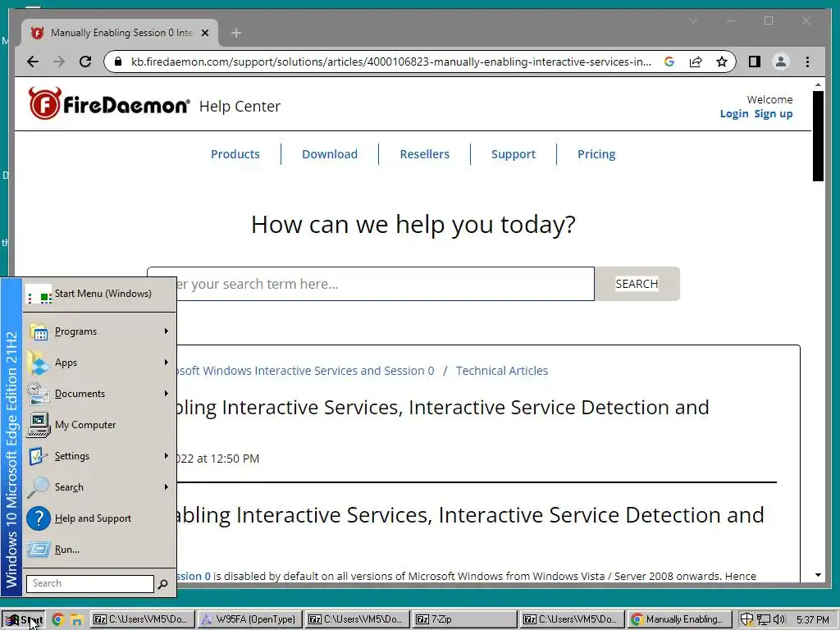Open Settings submenu

[x=99, y=456]
